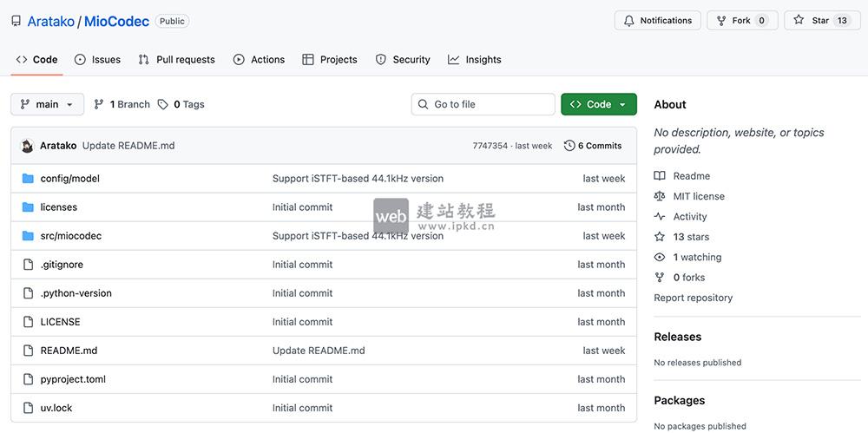Switch to the Issues tab
This screenshot has width=868, height=433.
click(97, 60)
